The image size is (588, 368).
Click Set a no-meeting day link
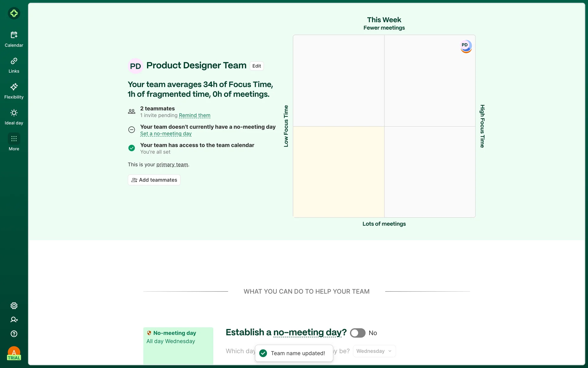[x=166, y=134]
